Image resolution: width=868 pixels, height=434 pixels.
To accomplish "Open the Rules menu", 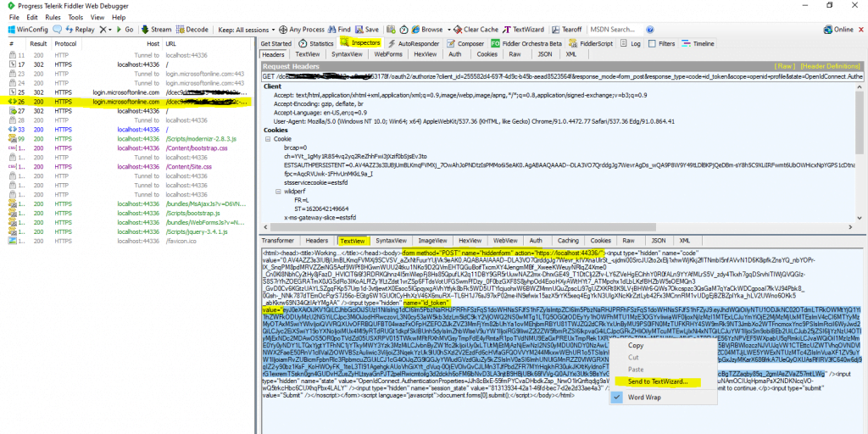I will [53, 17].
